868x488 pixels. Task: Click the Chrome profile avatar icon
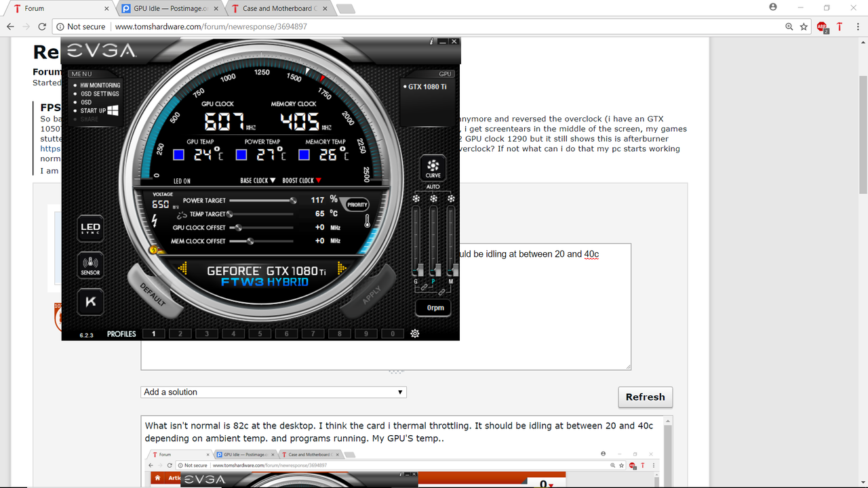point(773,7)
